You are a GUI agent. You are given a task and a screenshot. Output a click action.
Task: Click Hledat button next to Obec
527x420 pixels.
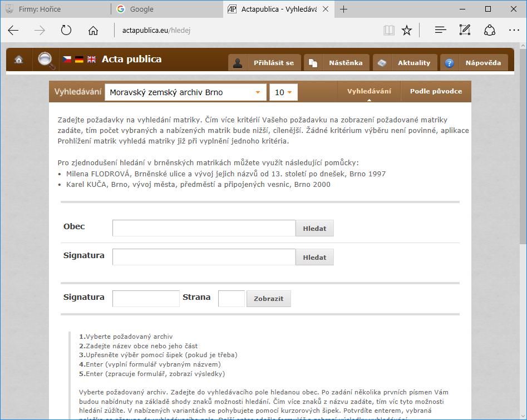point(314,228)
